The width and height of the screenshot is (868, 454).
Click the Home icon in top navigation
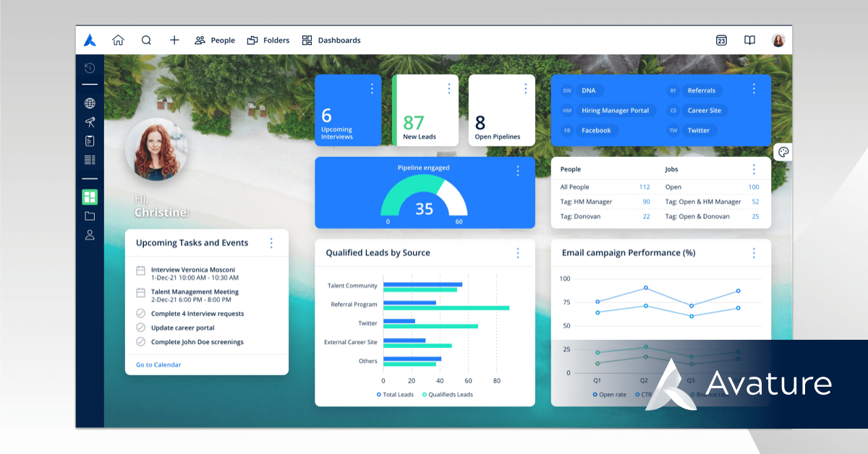[x=118, y=40]
